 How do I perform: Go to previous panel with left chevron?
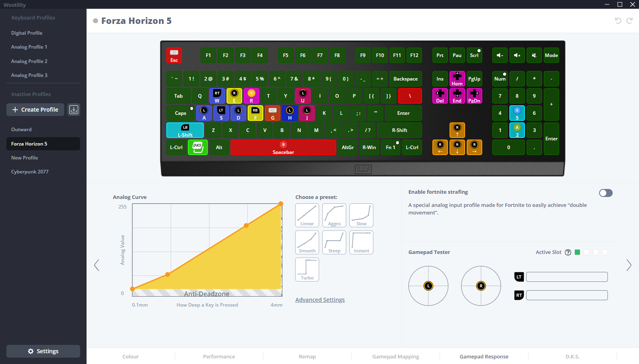pyautogui.click(x=97, y=265)
